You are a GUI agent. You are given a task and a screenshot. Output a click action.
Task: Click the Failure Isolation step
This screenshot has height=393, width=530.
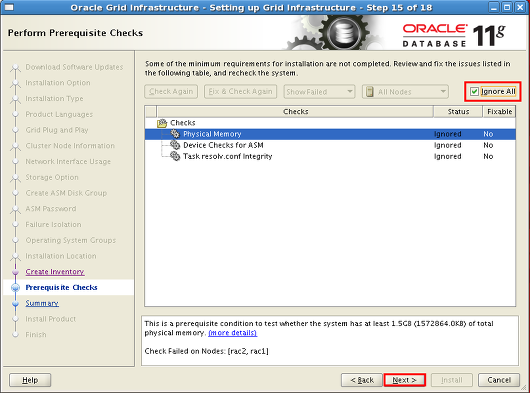53,224
